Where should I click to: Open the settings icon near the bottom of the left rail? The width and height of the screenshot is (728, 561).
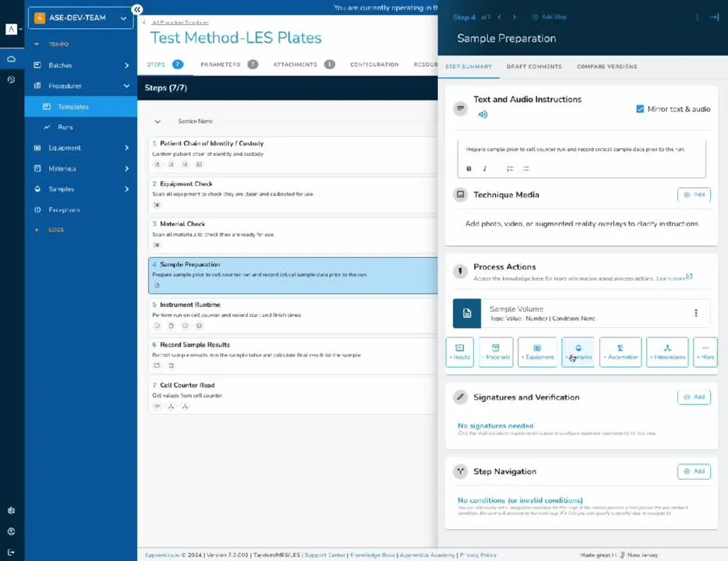(11, 510)
